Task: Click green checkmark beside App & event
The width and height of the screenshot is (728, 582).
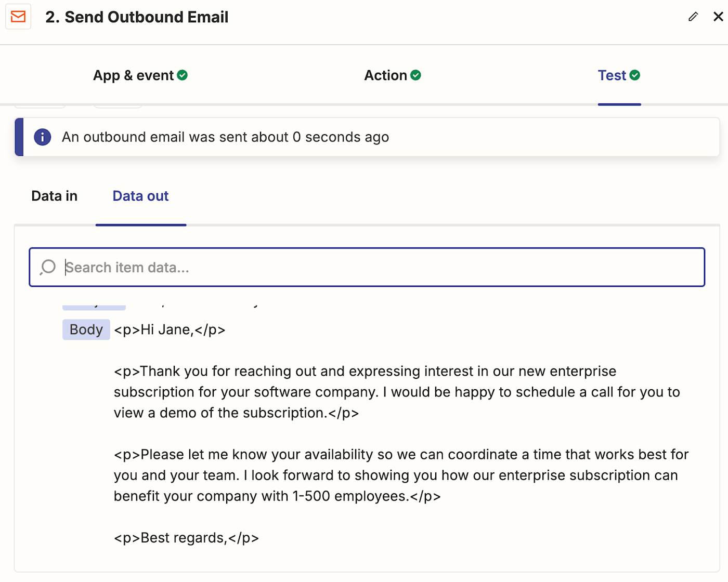Action: point(183,75)
